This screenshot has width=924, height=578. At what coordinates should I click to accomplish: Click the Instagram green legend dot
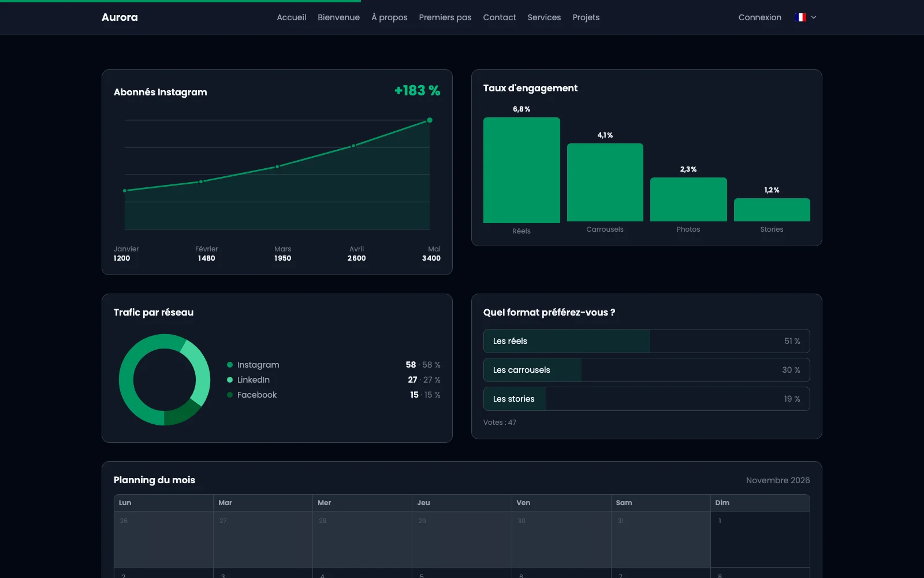[x=230, y=365]
